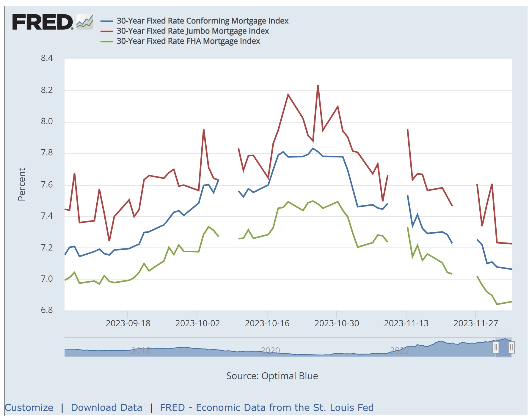This screenshot has height=416, width=532.
Task: Click the 2020 marker in the timeline navigator
Action: coord(270,351)
